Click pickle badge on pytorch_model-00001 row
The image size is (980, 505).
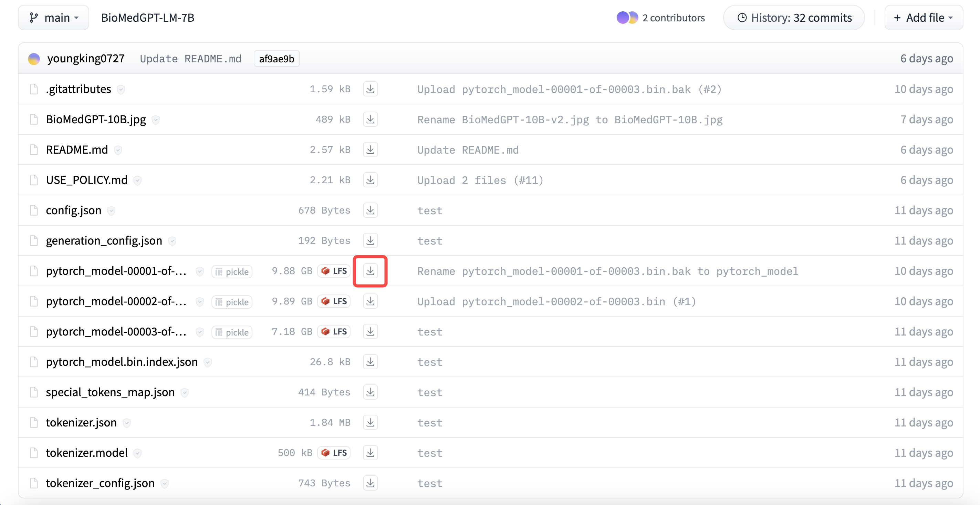[232, 272]
